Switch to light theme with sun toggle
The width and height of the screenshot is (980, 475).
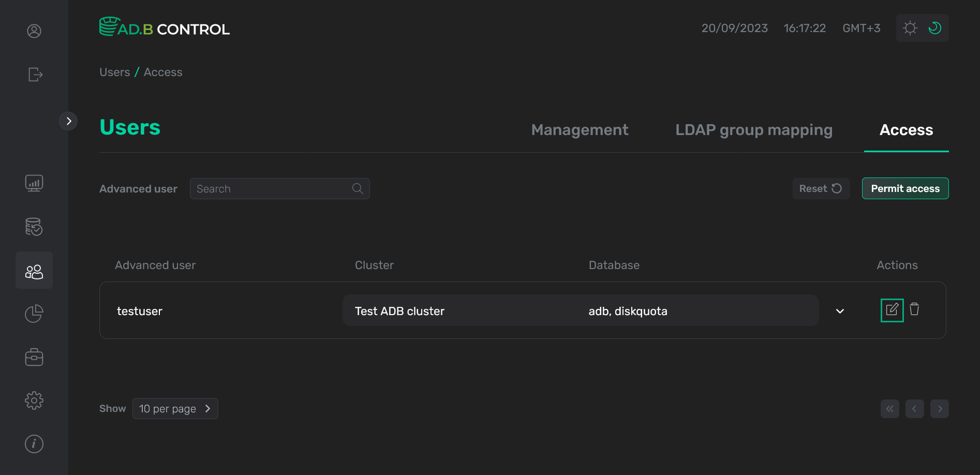pyautogui.click(x=910, y=28)
